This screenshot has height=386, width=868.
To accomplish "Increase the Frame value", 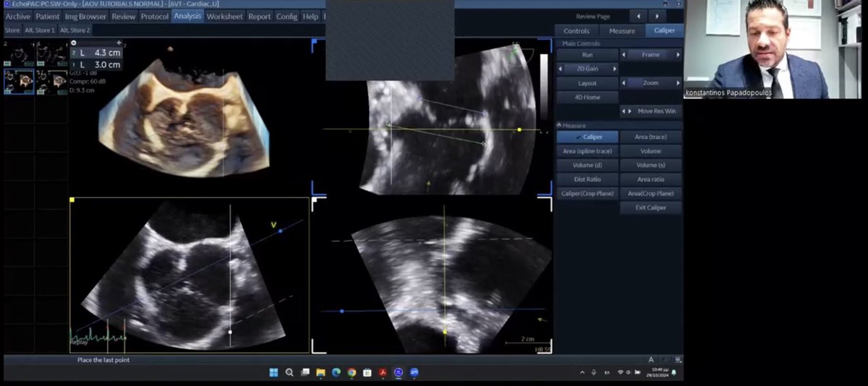I will [678, 54].
